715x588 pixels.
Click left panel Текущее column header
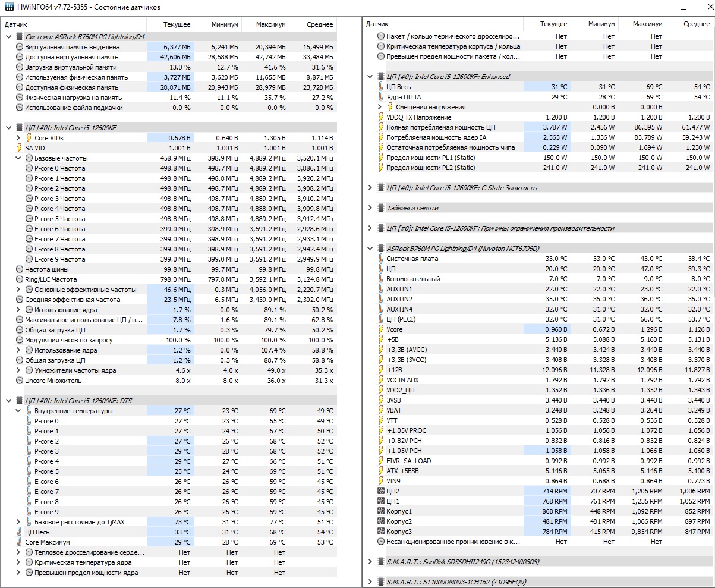(x=170, y=24)
